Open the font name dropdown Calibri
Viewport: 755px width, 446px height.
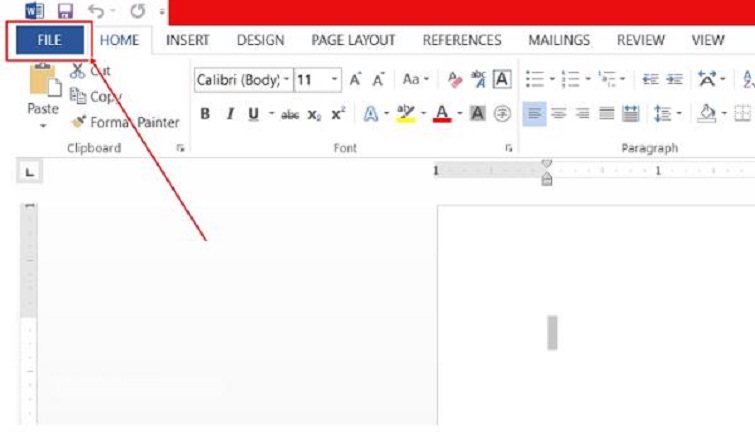[x=287, y=79]
